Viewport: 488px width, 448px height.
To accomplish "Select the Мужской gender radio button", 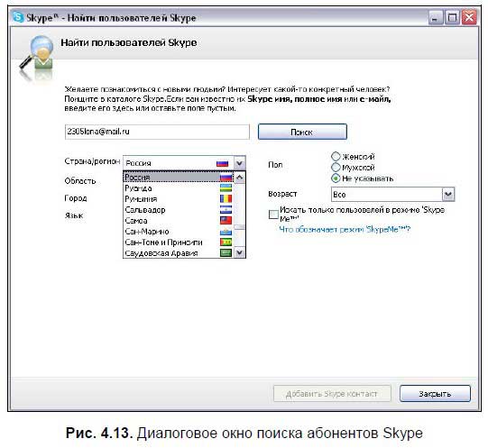I will point(336,168).
